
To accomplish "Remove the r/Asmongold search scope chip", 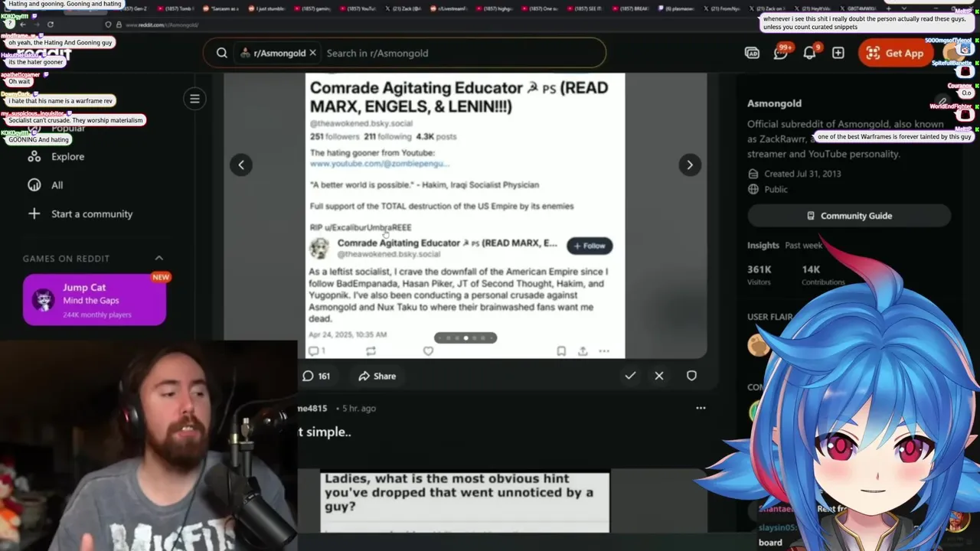I will click(x=312, y=53).
